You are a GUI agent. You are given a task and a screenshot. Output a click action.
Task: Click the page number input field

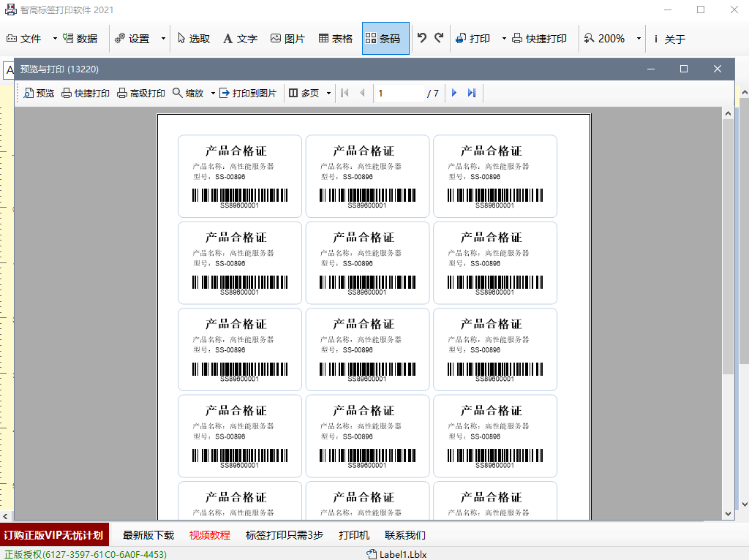(399, 93)
